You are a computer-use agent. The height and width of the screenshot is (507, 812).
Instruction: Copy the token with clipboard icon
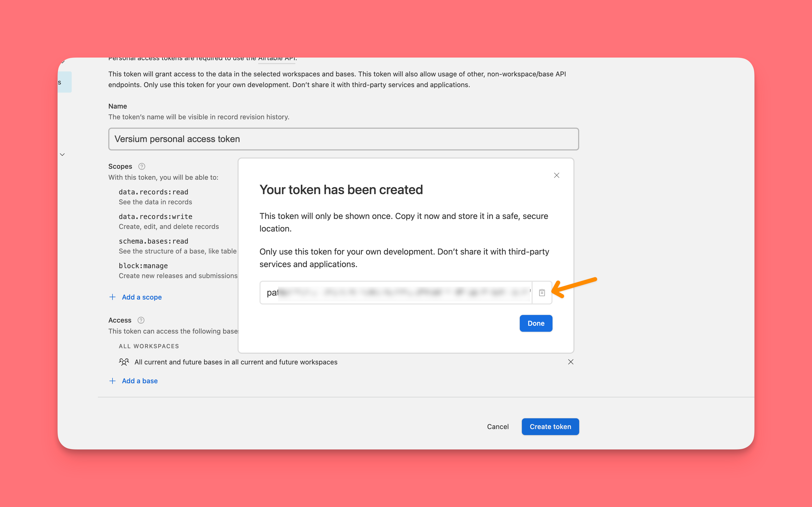click(542, 293)
